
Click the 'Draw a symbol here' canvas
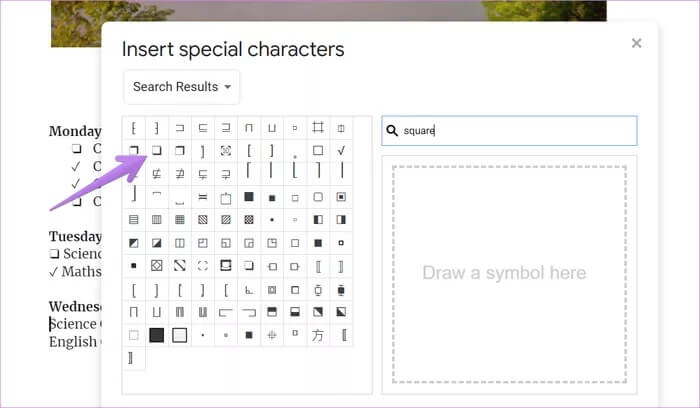[509, 274]
